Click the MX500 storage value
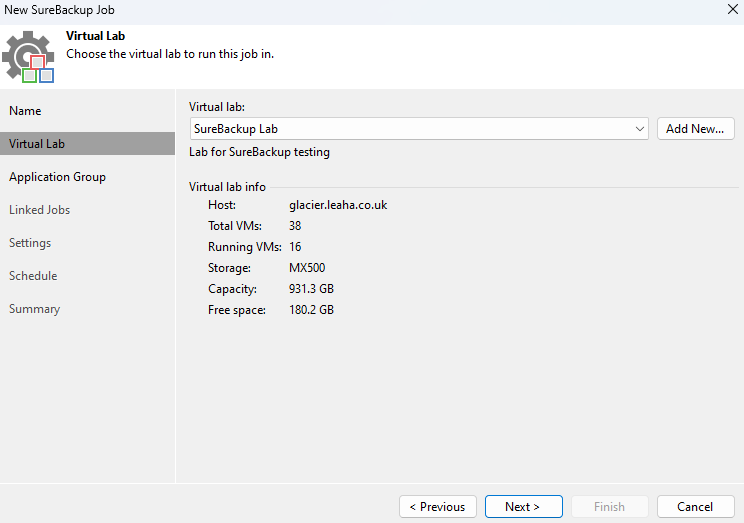 point(307,268)
